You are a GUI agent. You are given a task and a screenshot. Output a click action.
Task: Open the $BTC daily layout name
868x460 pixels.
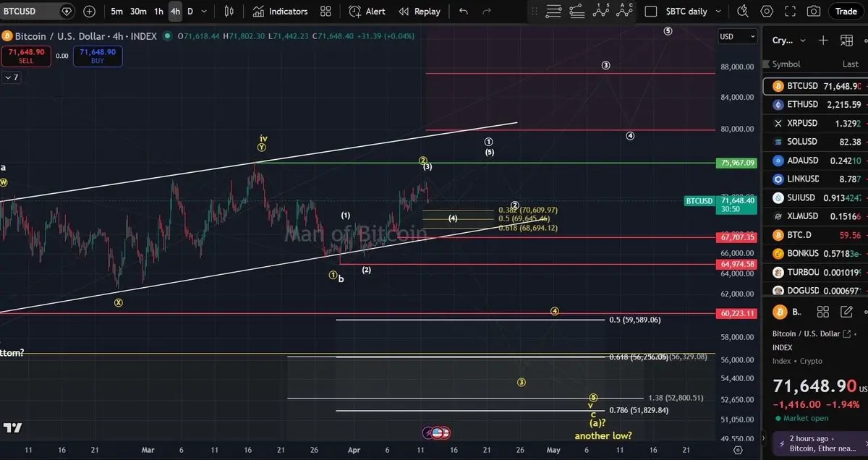[686, 12]
